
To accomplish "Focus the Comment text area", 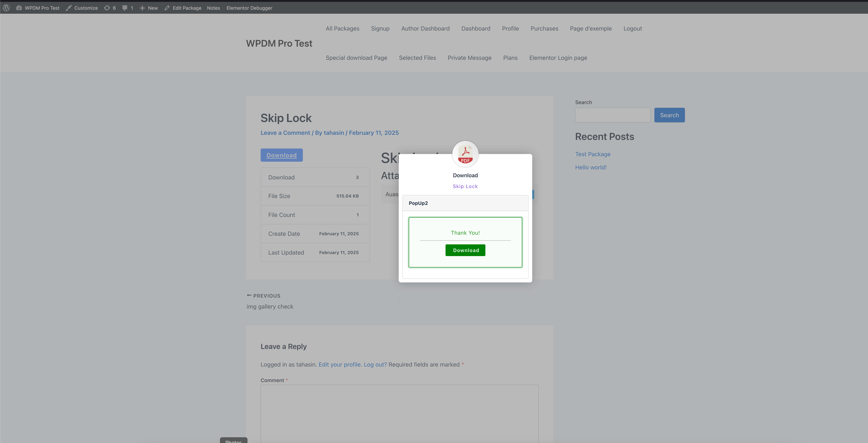I will click(x=399, y=414).
